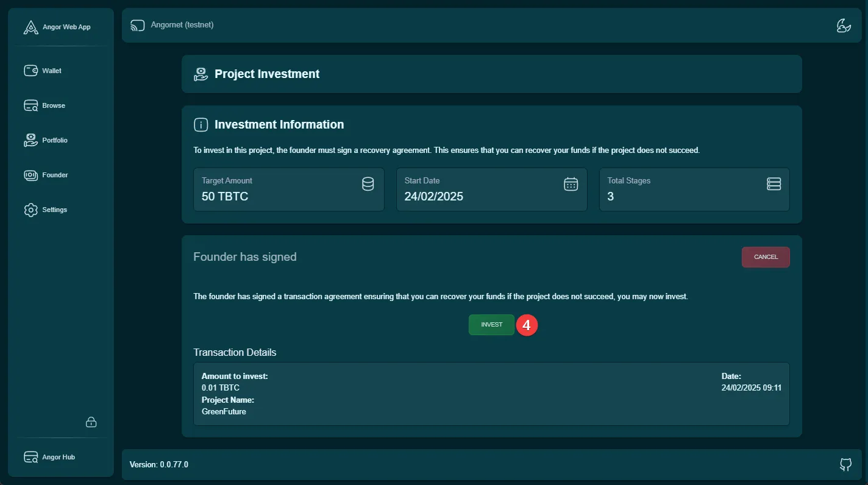The width and height of the screenshot is (868, 485).
Task: Click the Project Investment header icon
Action: click(201, 74)
